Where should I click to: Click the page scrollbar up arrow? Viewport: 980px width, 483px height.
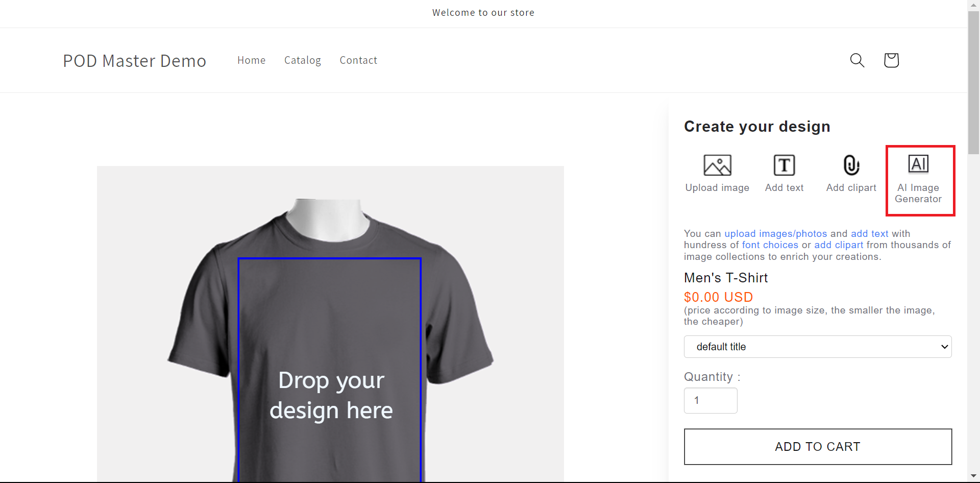pos(973,5)
